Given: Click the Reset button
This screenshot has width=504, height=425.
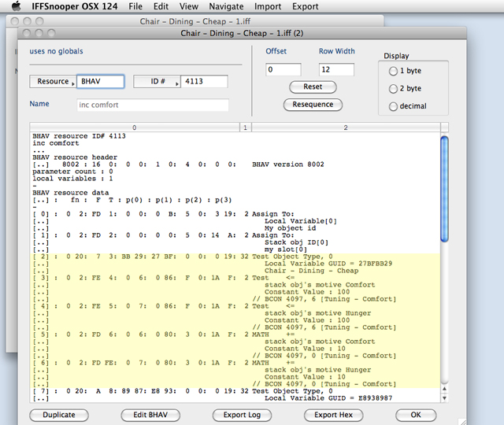Looking at the screenshot, I should [313, 87].
